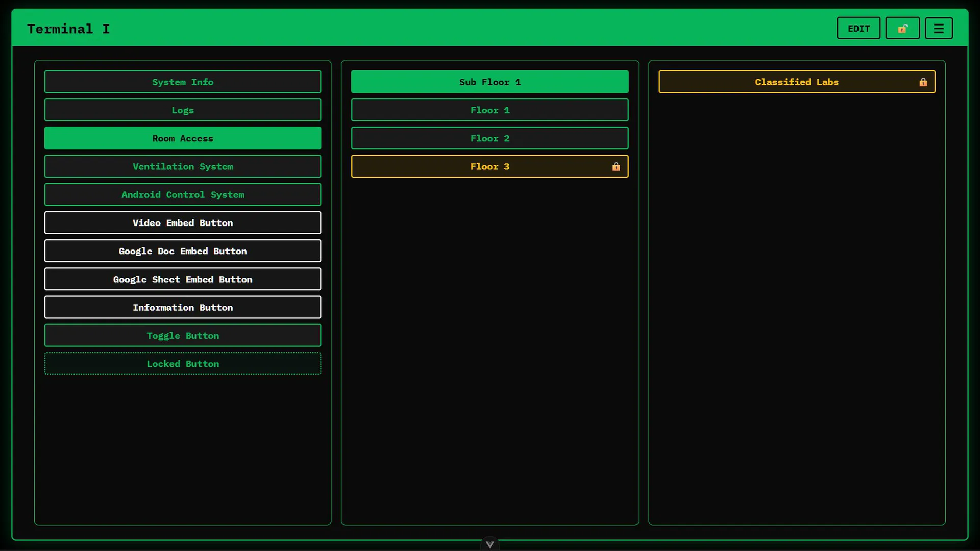Image resolution: width=980 pixels, height=551 pixels.
Task: Open the Ventilation System menu
Action: pos(183,167)
